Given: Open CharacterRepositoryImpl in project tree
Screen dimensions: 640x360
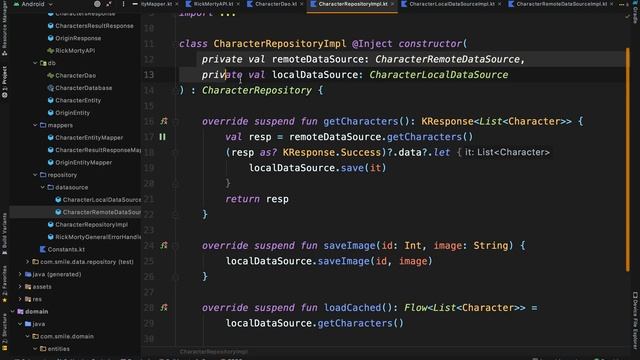Looking at the screenshot, I should pyautogui.click(x=91, y=224).
